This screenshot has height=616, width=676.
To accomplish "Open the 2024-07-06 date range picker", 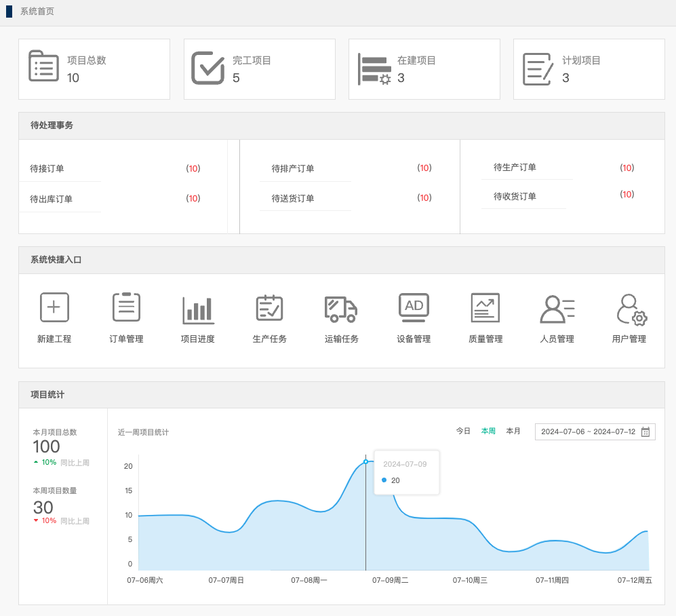I will pyautogui.click(x=588, y=432).
